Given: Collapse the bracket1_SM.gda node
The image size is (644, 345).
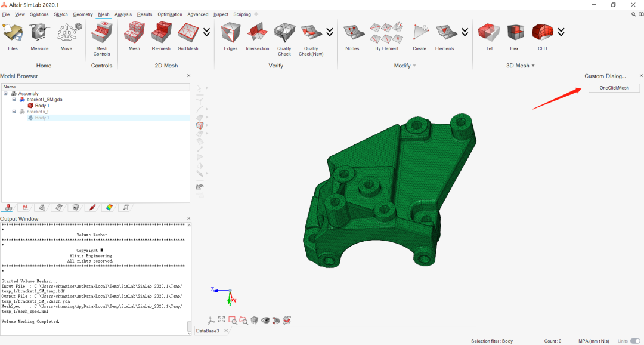Looking at the screenshot, I should click(x=14, y=100).
